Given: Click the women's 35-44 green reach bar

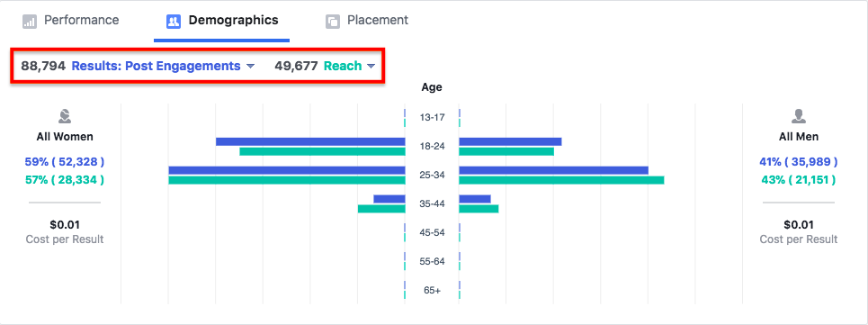Looking at the screenshot, I should tap(381, 209).
